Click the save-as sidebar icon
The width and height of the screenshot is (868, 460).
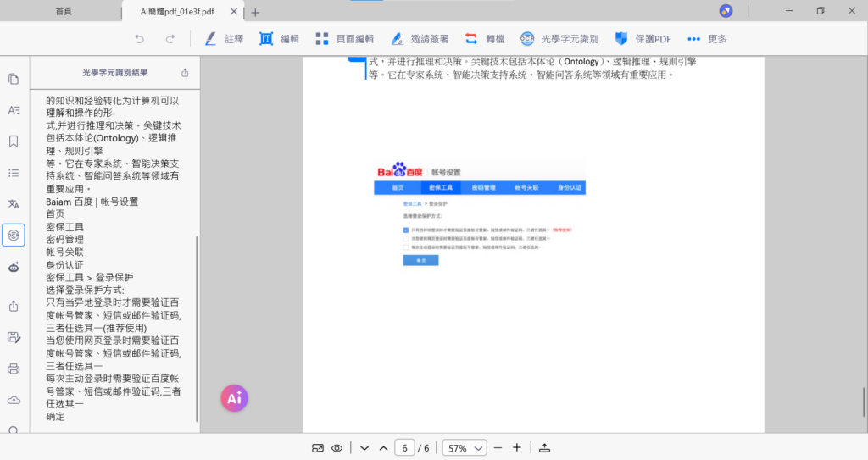pyautogui.click(x=14, y=337)
